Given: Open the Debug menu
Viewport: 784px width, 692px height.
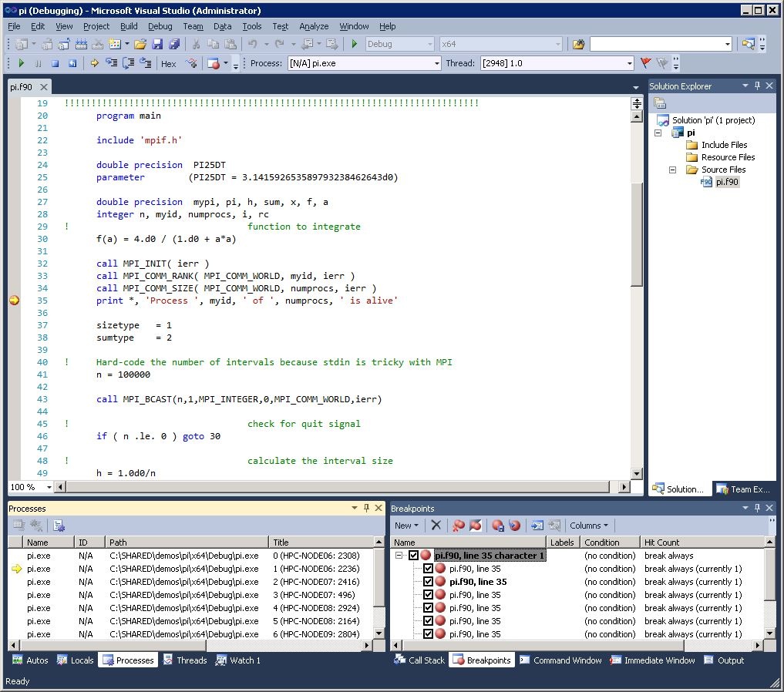Looking at the screenshot, I should (x=160, y=26).
